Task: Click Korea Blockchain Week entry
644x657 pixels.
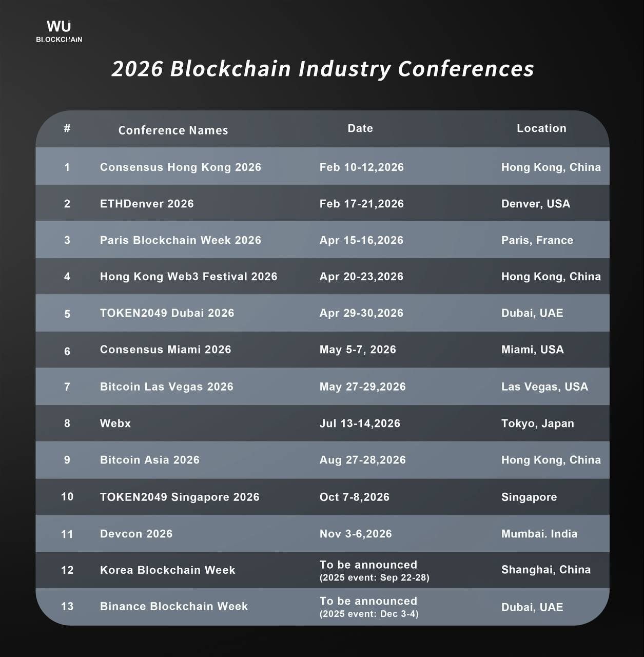Action: click(167, 570)
